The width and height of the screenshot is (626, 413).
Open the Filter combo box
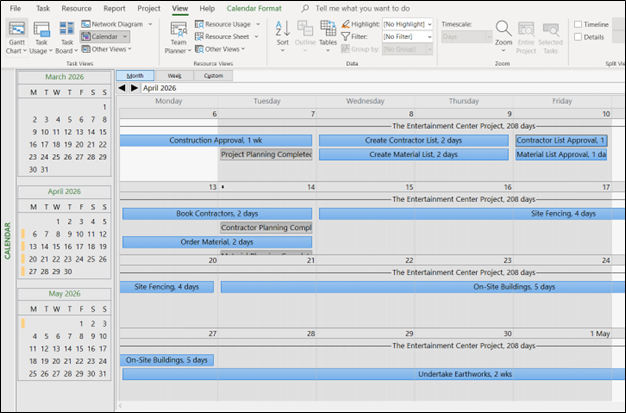(408, 36)
